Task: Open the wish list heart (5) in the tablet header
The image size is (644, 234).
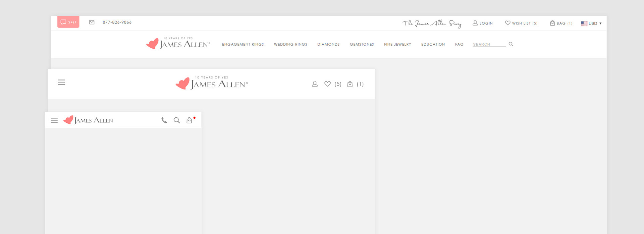Action: (333, 84)
